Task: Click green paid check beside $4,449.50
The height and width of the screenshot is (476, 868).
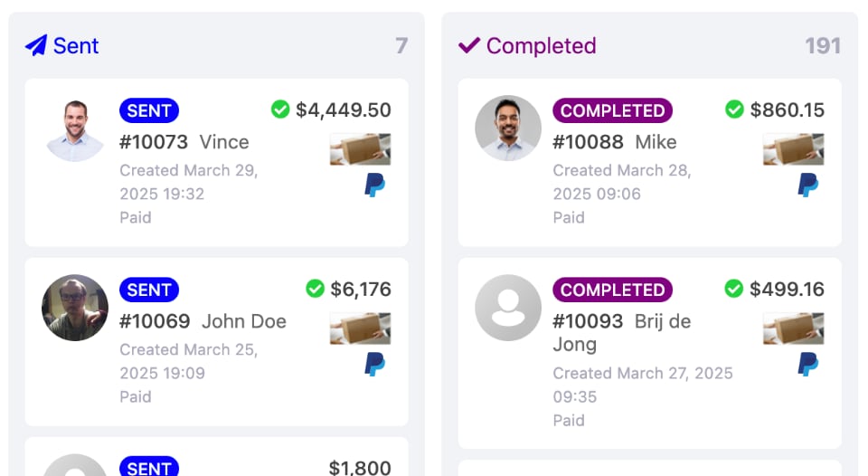Action: 280,109
